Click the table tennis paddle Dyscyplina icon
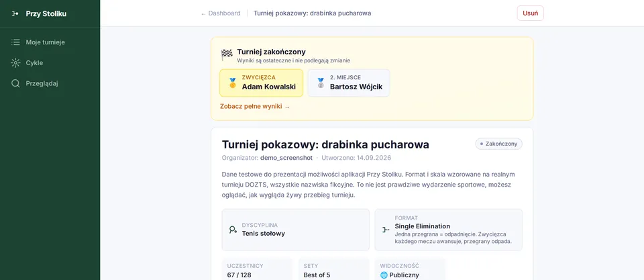 coord(233,230)
